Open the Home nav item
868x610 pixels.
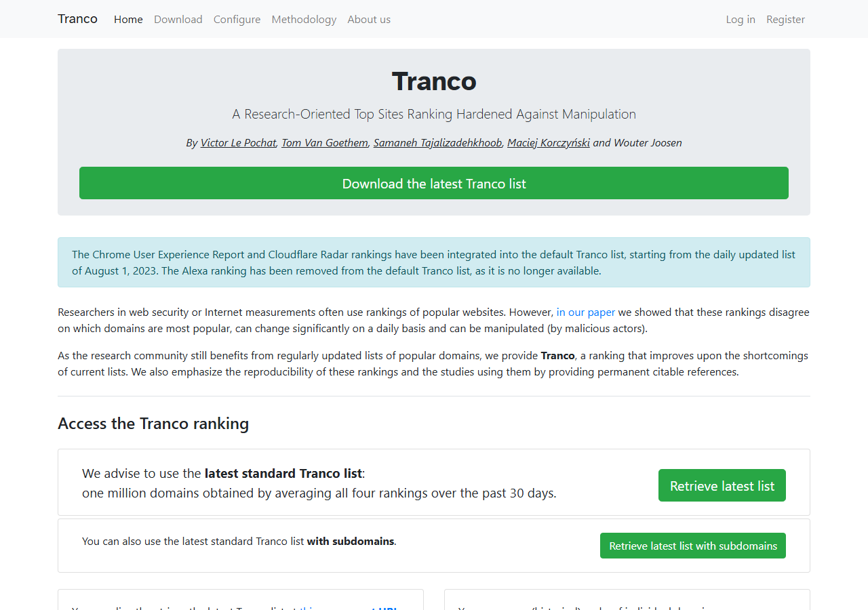(128, 19)
